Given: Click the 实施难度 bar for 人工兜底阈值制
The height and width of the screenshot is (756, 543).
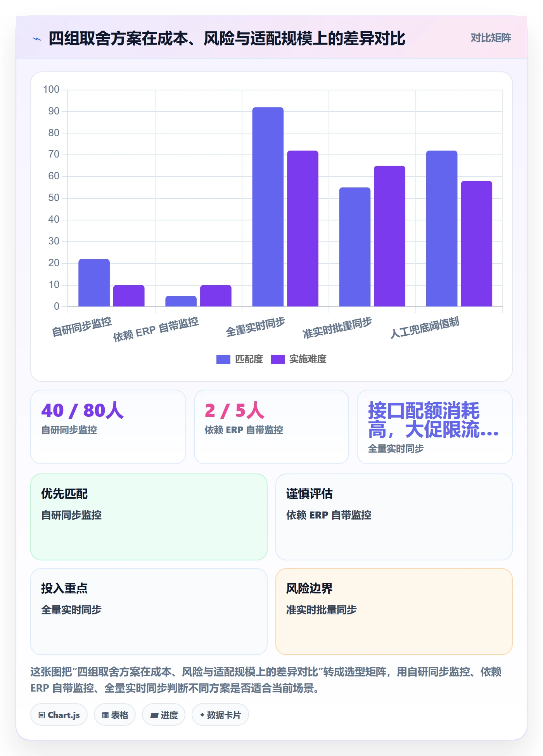Looking at the screenshot, I should pyautogui.click(x=476, y=244).
